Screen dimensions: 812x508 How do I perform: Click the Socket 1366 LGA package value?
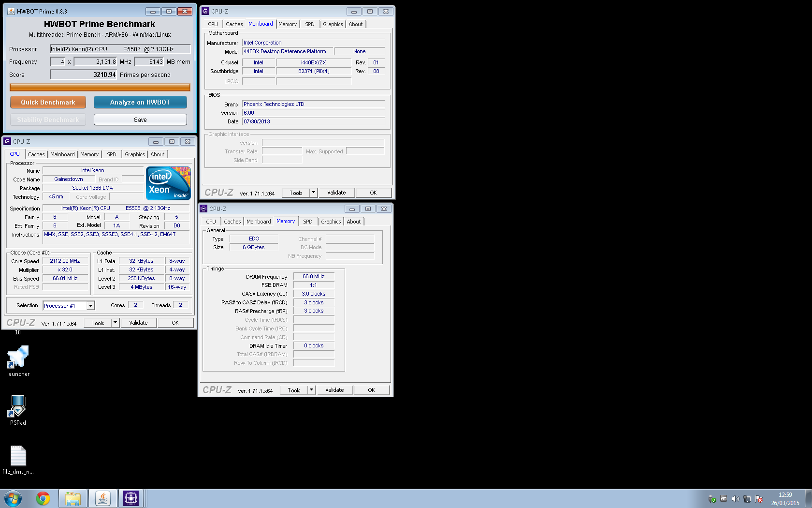coord(93,188)
